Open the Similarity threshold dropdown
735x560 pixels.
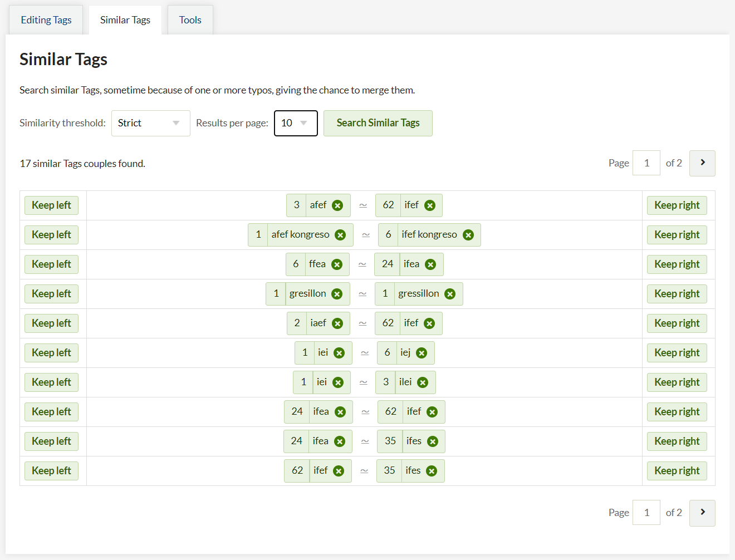point(150,123)
